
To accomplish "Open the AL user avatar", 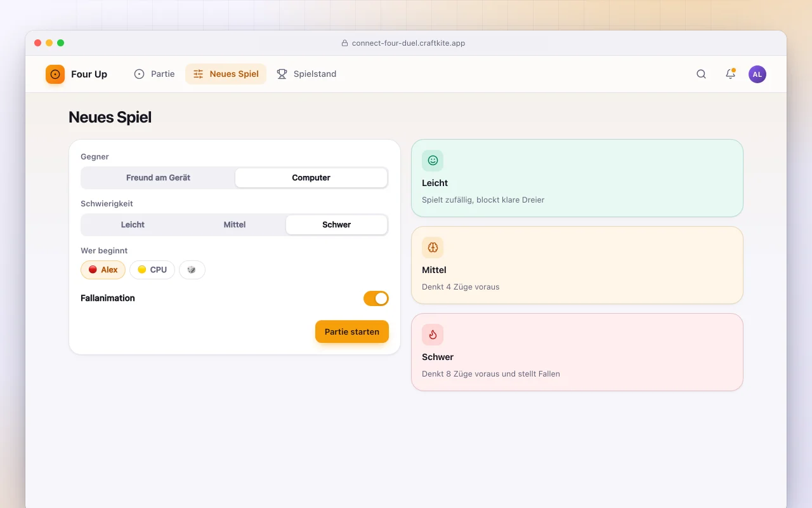I will coord(757,74).
